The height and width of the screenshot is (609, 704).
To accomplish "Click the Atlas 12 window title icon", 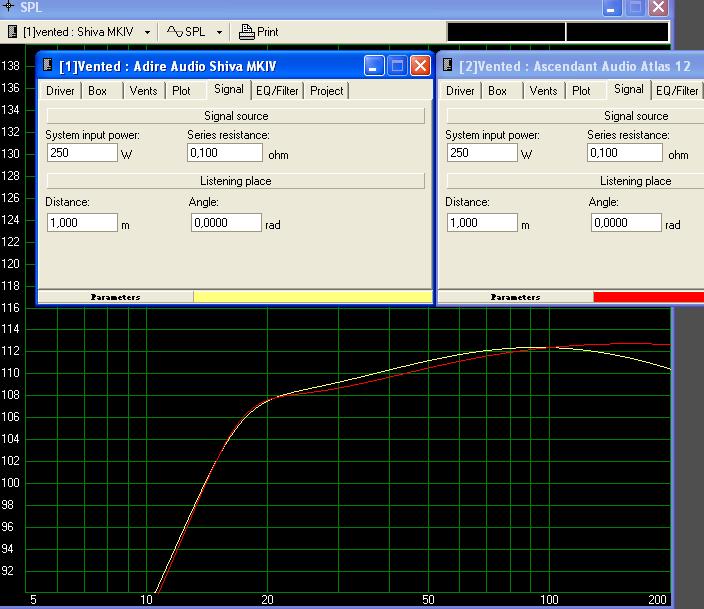I will point(447,65).
